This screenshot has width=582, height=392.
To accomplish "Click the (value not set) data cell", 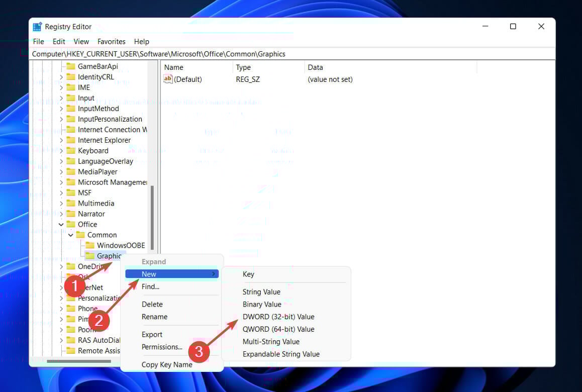I will click(330, 79).
